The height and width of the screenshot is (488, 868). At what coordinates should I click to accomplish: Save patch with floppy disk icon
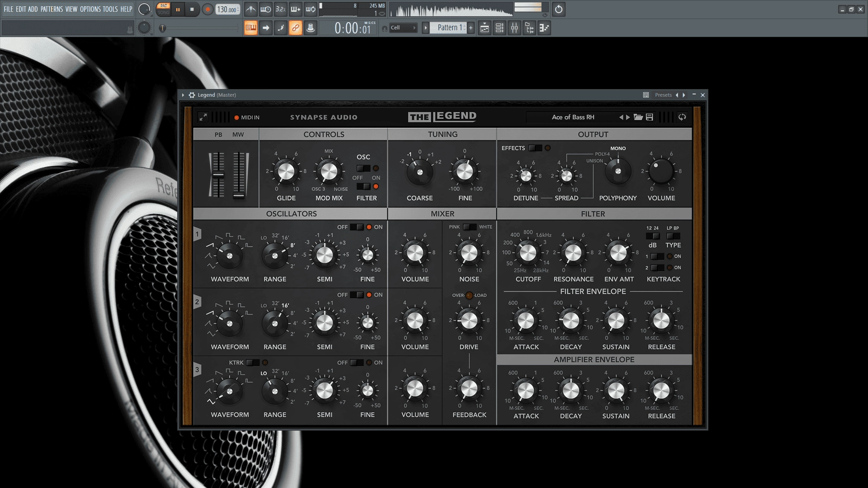tap(650, 117)
